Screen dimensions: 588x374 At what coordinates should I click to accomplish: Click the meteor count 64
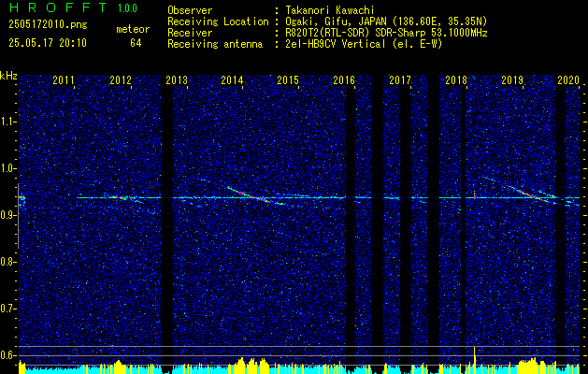click(x=136, y=43)
